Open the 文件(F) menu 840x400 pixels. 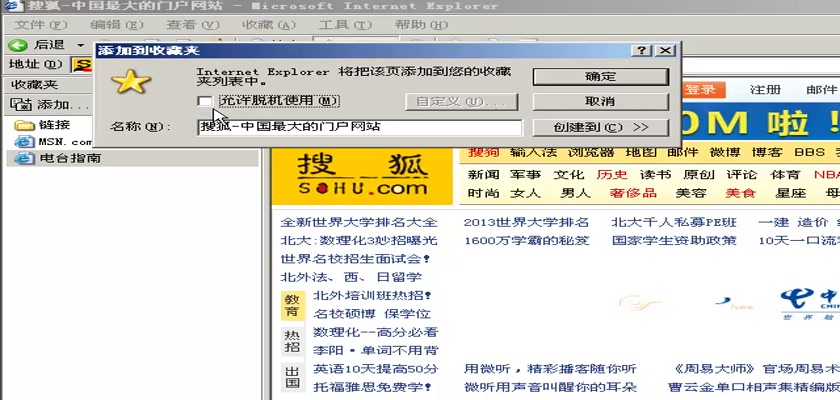pos(41,25)
